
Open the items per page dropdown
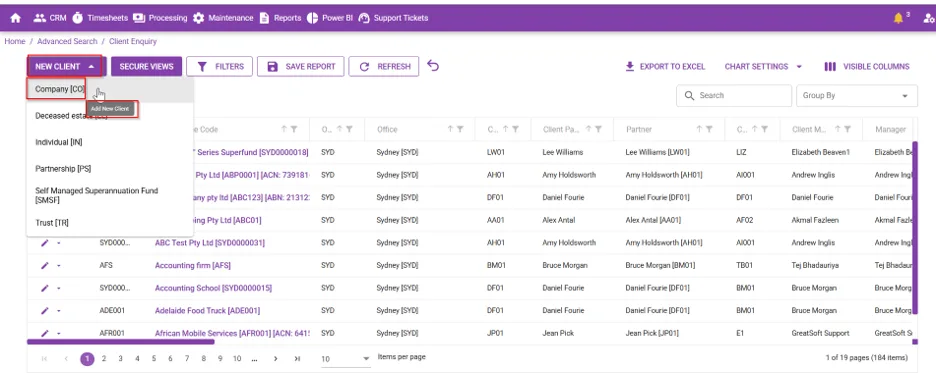[x=346, y=359]
